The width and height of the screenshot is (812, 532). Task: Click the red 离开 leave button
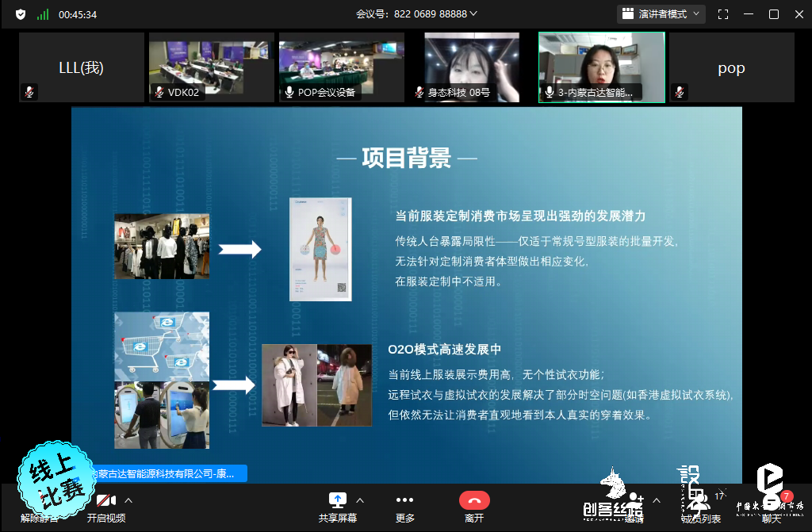click(473, 499)
